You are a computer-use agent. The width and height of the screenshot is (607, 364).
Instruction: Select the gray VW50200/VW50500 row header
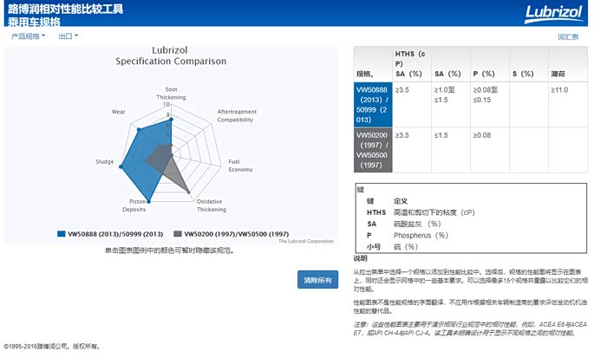(x=373, y=151)
